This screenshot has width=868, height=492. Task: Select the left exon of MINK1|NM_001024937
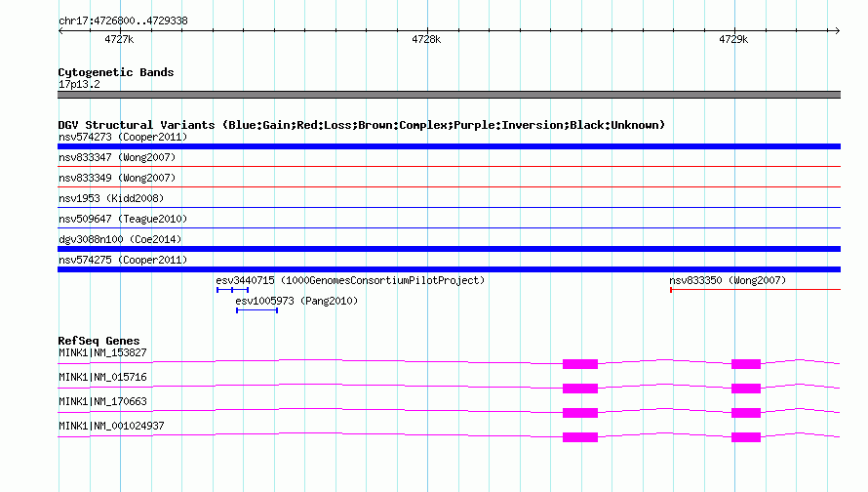pos(580,437)
